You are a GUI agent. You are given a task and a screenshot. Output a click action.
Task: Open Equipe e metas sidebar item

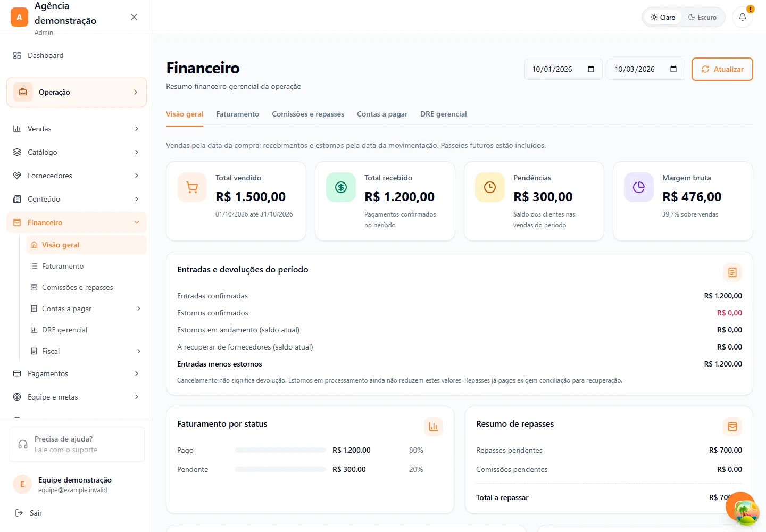coord(77,397)
